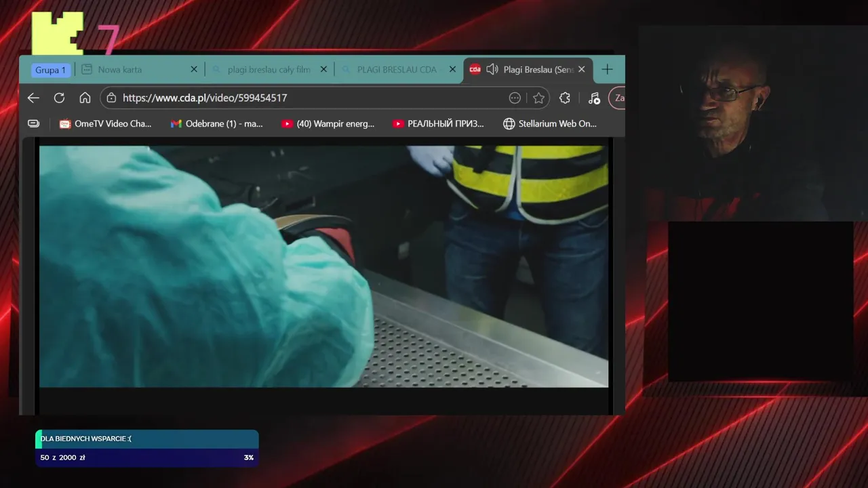Open the Stellarium Web bookmark
This screenshot has height=488, width=868.
tap(550, 123)
